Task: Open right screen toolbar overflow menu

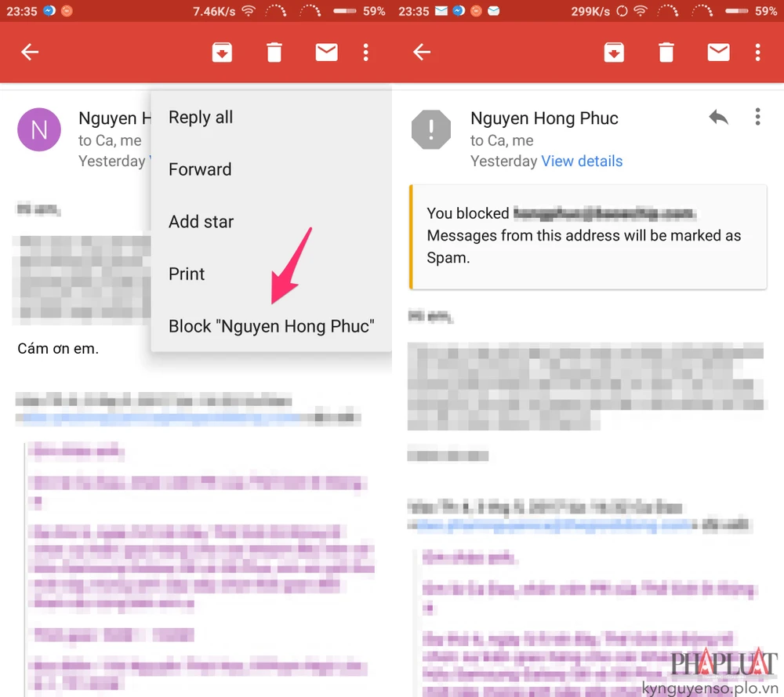Action: pos(757,53)
